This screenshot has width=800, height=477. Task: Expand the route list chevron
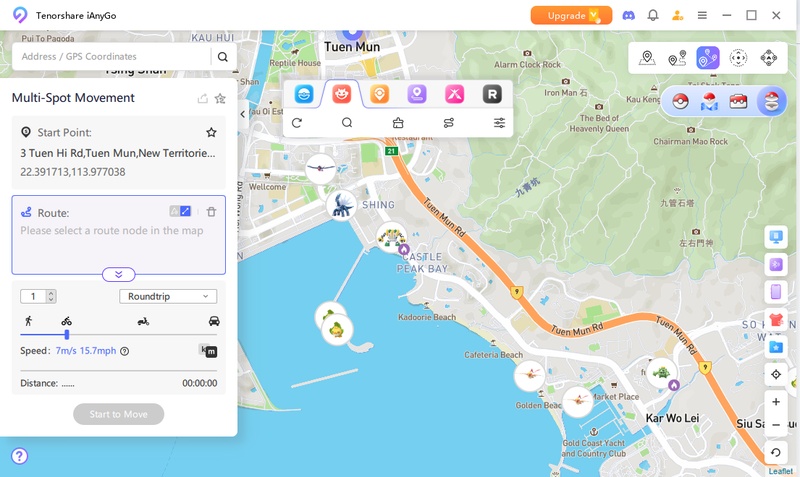pyautogui.click(x=118, y=274)
